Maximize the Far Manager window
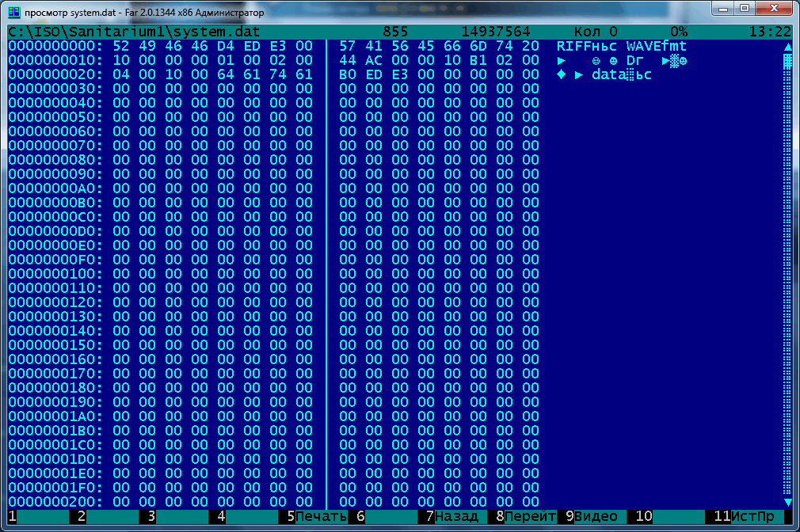This screenshot has height=532, width=800. click(x=745, y=8)
